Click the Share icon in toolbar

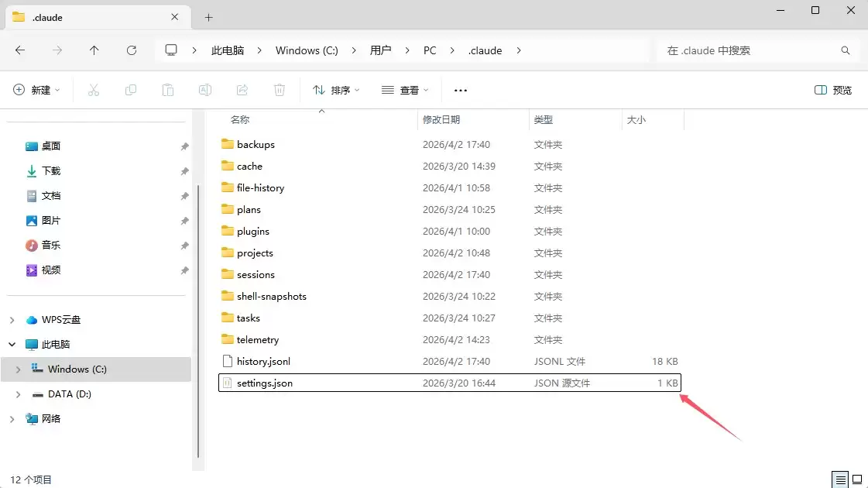click(x=242, y=91)
